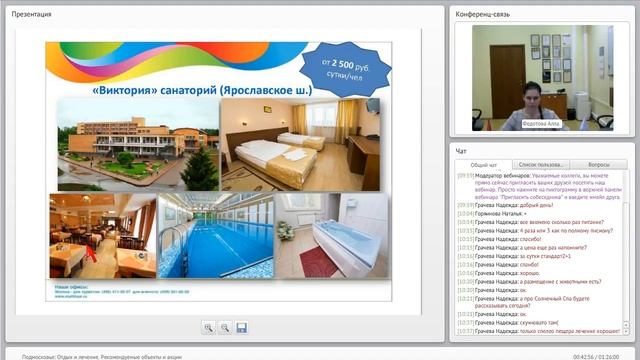Viewport: 640px width, 360px height.
Task: Click the presenter webcam video
Action: point(542,78)
